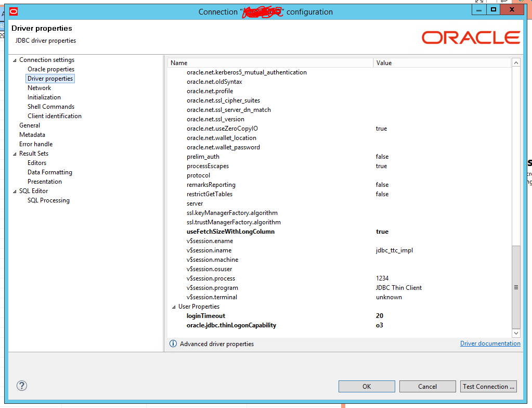Select the Data Formatting page

tap(50, 172)
